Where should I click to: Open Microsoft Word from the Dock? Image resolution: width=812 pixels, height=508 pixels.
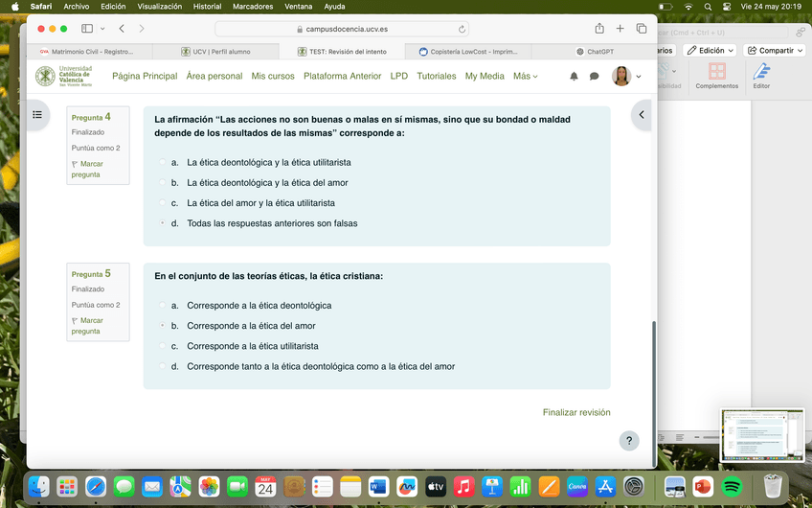[378, 487]
